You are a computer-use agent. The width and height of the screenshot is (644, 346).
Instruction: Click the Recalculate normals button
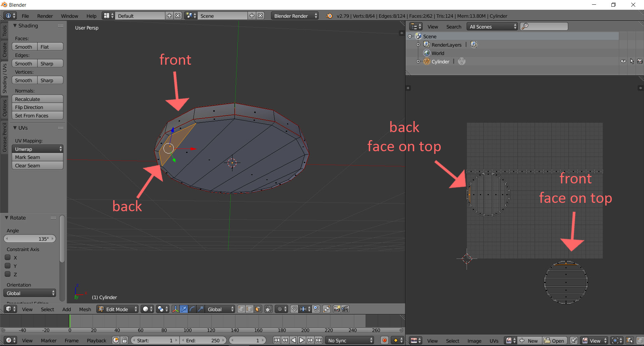[x=38, y=99]
